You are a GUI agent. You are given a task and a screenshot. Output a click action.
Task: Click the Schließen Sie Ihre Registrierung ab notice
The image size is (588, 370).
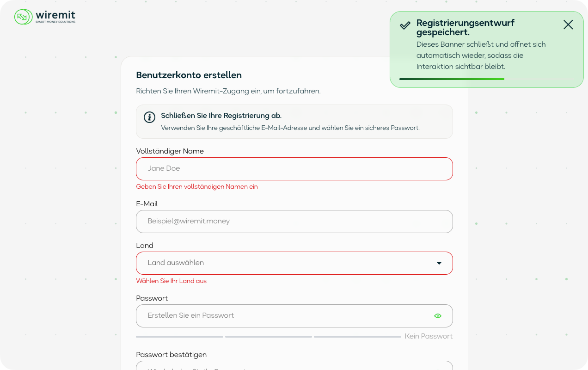point(294,122)
